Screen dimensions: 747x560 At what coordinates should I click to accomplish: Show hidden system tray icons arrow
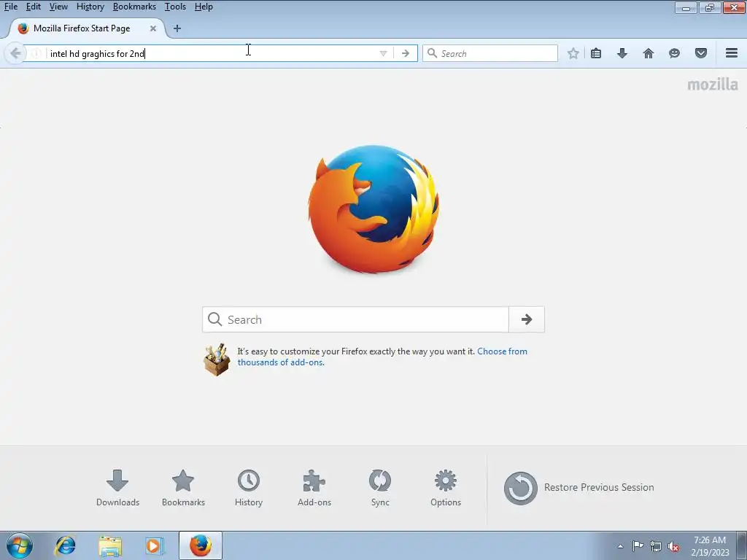pos(620,546)
